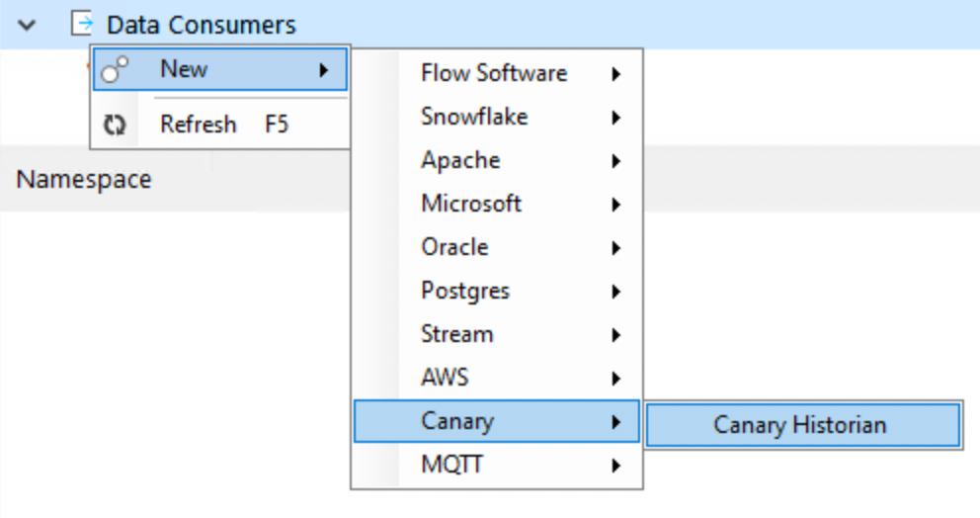Choose Refresh from the context menu
The image size is (980, 518).
(220, 124)
